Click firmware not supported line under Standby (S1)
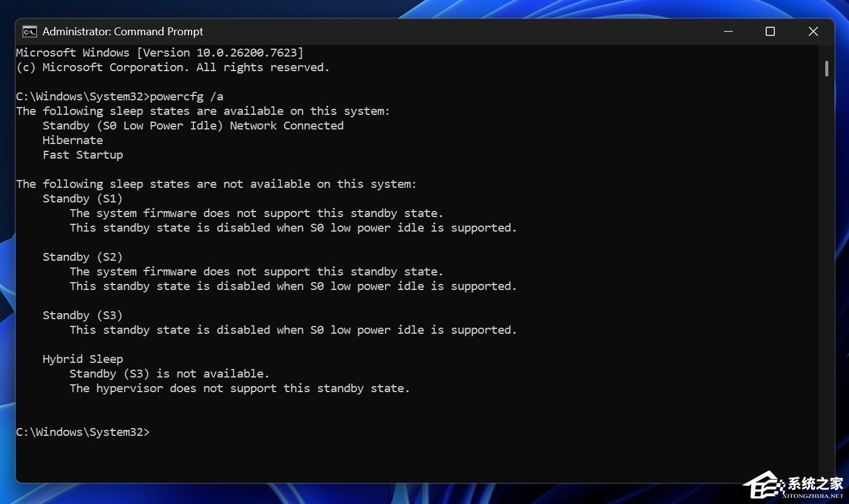This screenshot has width=849, height=504. point(257,213)
